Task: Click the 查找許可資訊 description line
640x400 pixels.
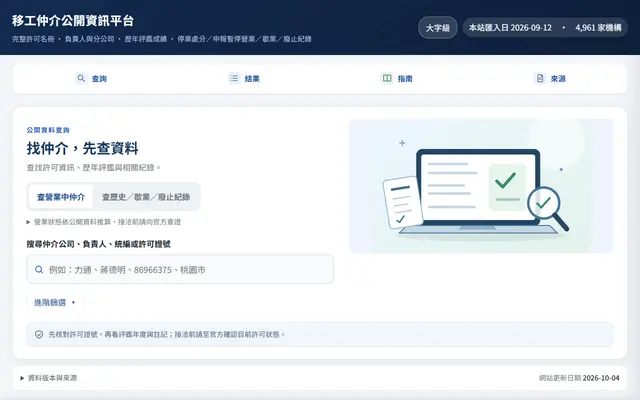Action: pos(94,167)
